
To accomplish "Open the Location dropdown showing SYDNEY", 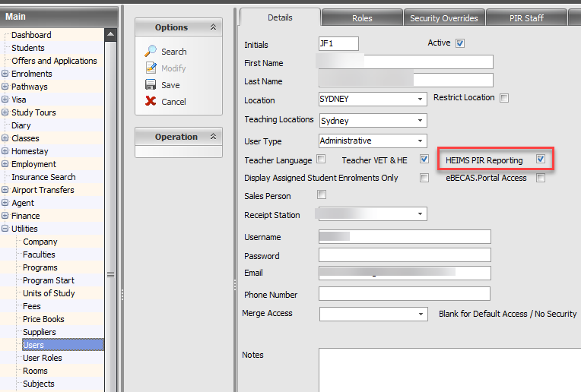I will [421, 100].
